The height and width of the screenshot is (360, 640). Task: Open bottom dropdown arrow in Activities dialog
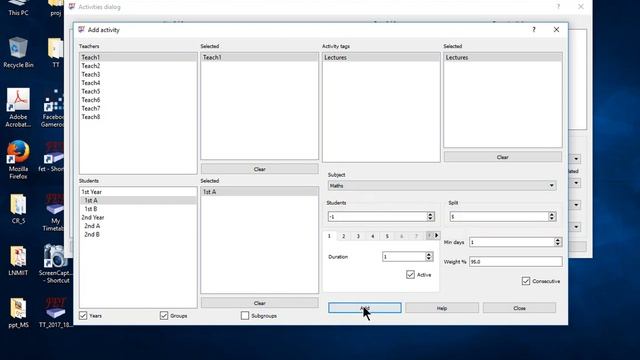(576, 227)
